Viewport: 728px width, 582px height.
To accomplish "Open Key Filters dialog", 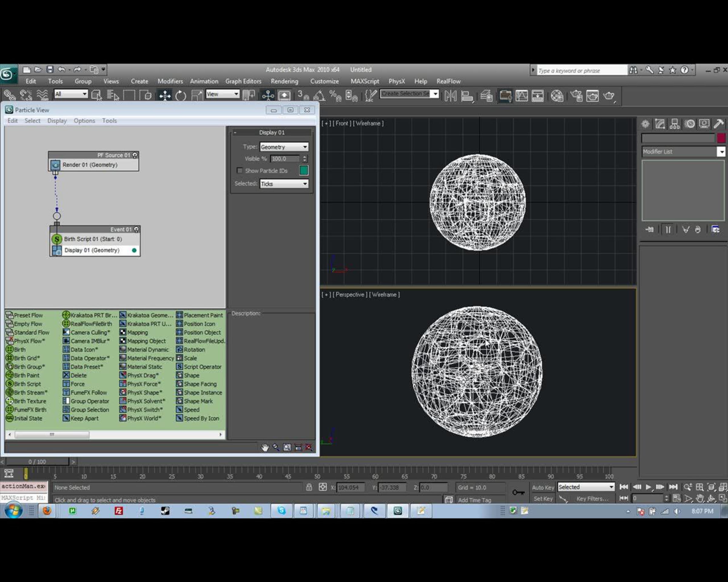I will (x=592, y=498).
